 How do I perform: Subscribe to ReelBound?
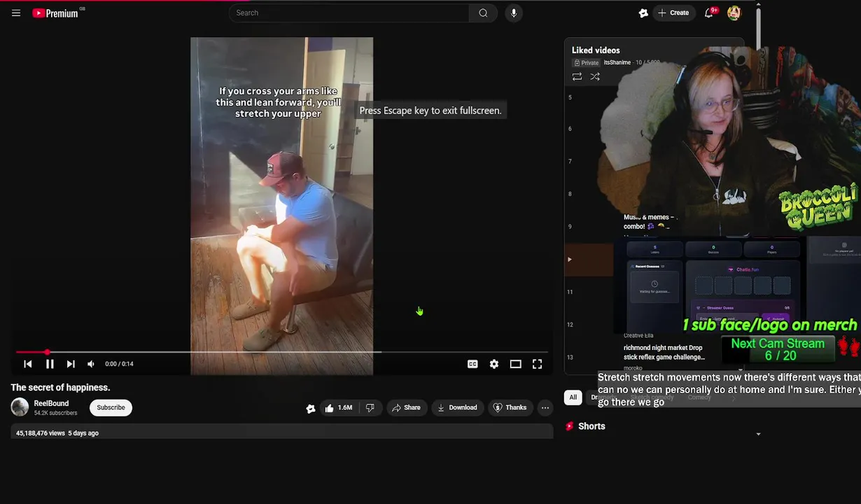coord(111,407)
